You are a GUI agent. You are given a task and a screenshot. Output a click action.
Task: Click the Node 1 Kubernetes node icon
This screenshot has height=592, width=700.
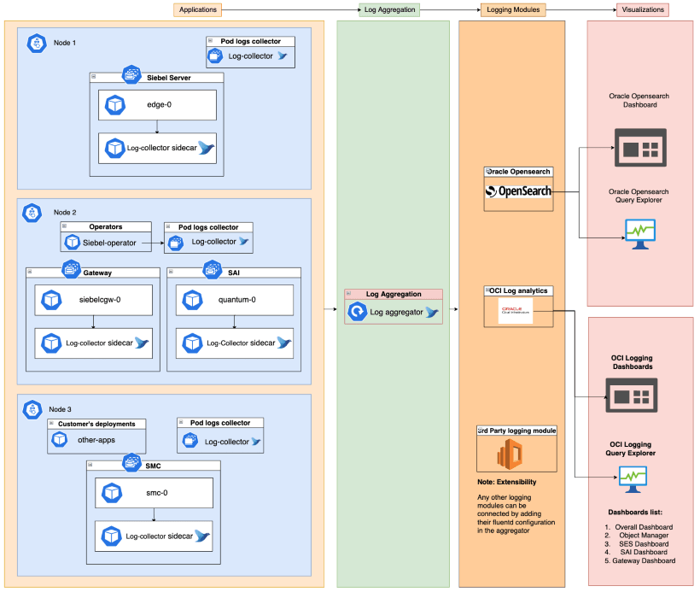point(37,44)
